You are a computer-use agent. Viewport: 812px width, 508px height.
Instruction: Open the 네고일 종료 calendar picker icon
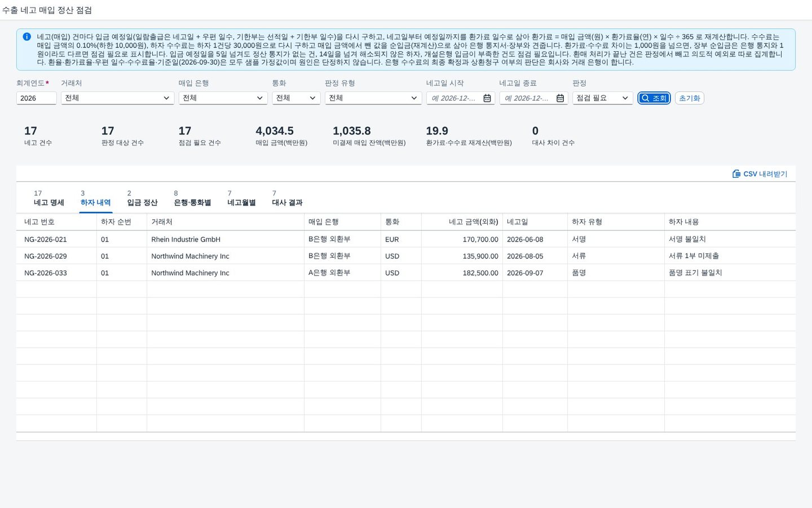560,98
